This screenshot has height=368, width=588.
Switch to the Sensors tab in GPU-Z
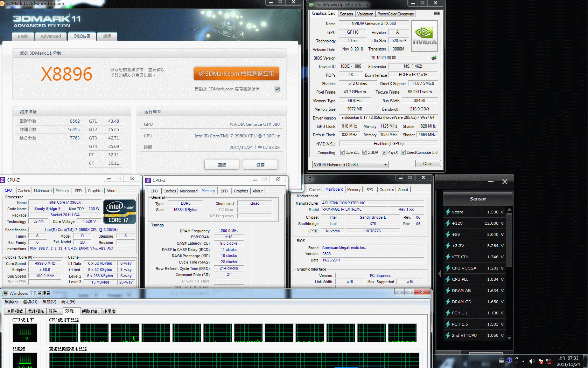click(346, 14)
